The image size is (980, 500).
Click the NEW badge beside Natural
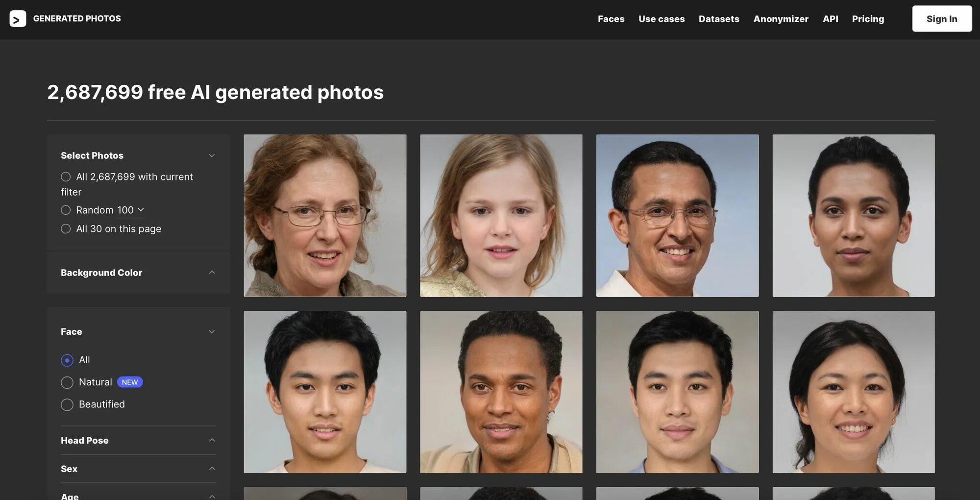tap(130, 382)
